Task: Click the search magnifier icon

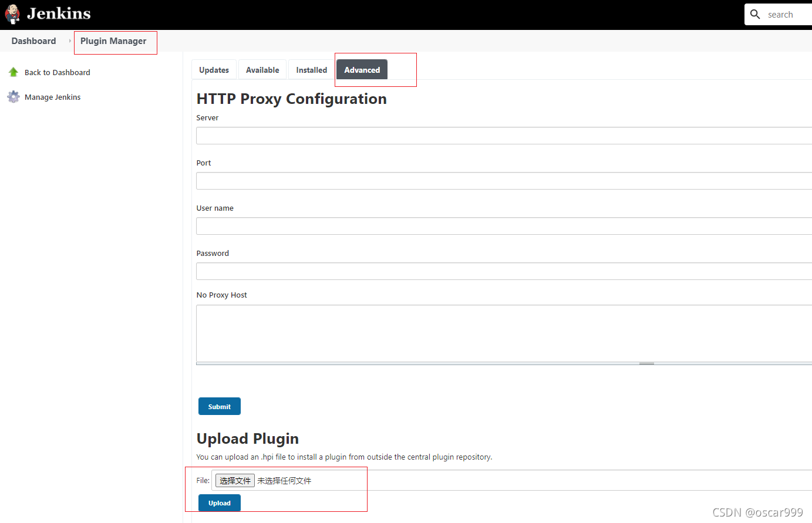Action: [755, 14]
